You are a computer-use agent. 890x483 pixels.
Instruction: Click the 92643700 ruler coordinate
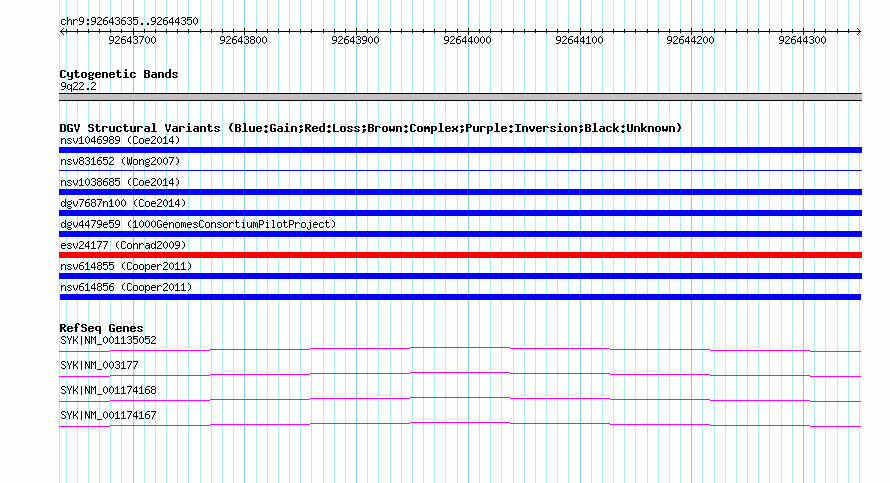132,40
